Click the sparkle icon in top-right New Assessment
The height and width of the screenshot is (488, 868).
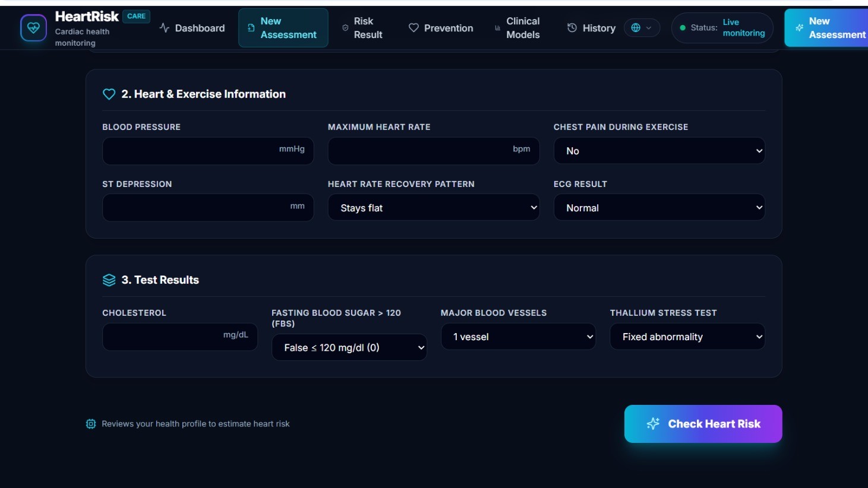(x=800, y=28)
